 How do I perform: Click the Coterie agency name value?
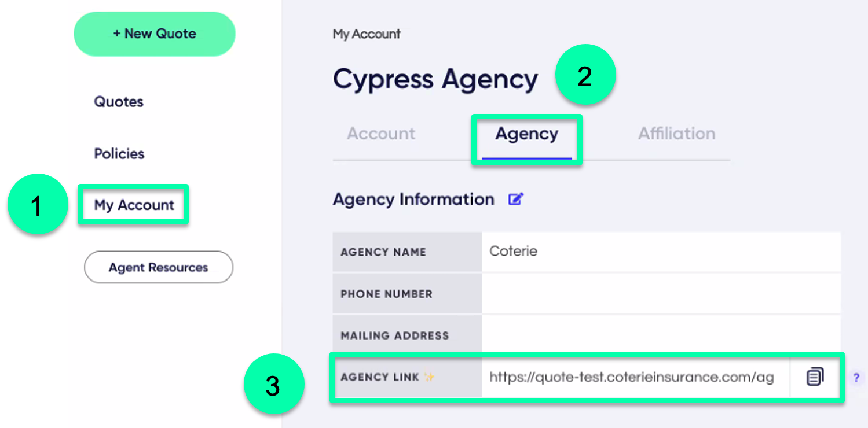pyautogui.click(x=514, y=252)
